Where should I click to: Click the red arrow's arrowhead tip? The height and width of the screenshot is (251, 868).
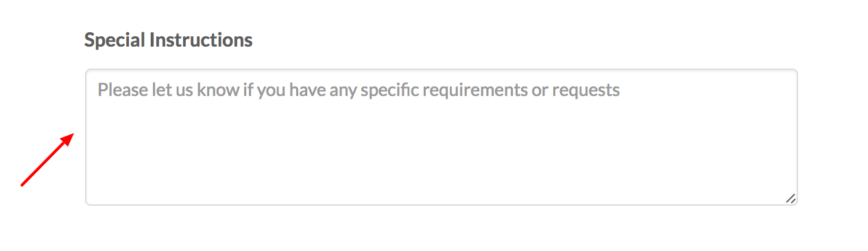coord(73,134)
